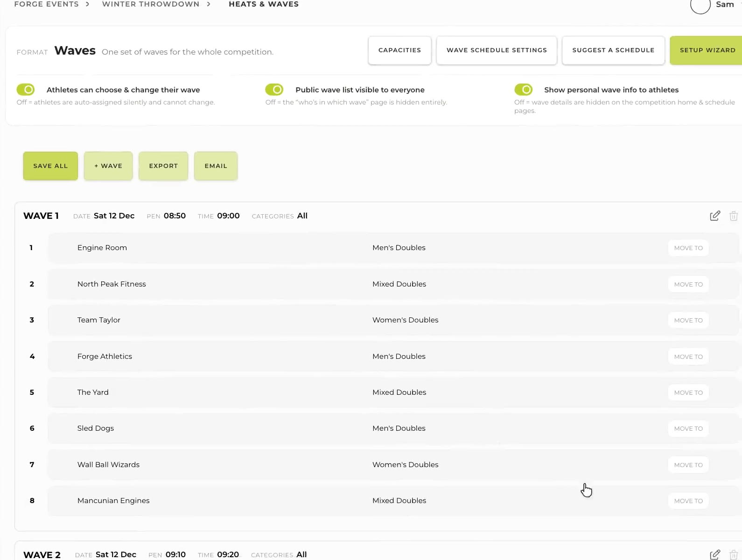Edit Wave 2 with the pencil icon

(x=714, y=554)
